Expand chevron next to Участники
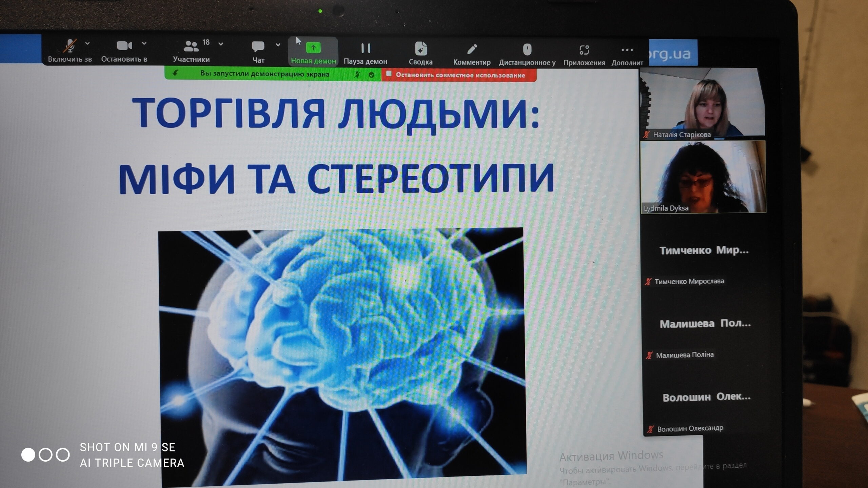 pos(221,44)
